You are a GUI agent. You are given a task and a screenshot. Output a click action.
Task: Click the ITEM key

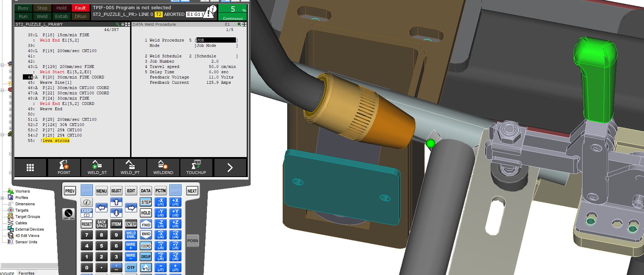[116, 224]
